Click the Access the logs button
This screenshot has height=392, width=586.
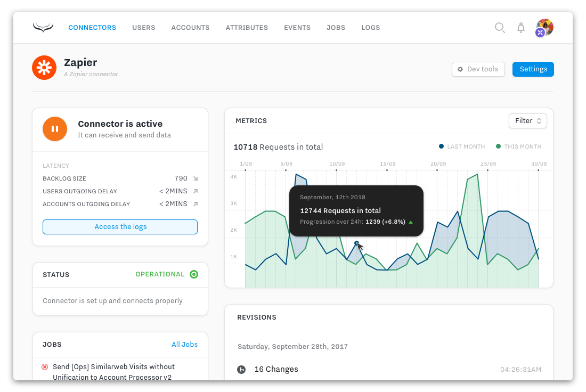pos(120,227)
